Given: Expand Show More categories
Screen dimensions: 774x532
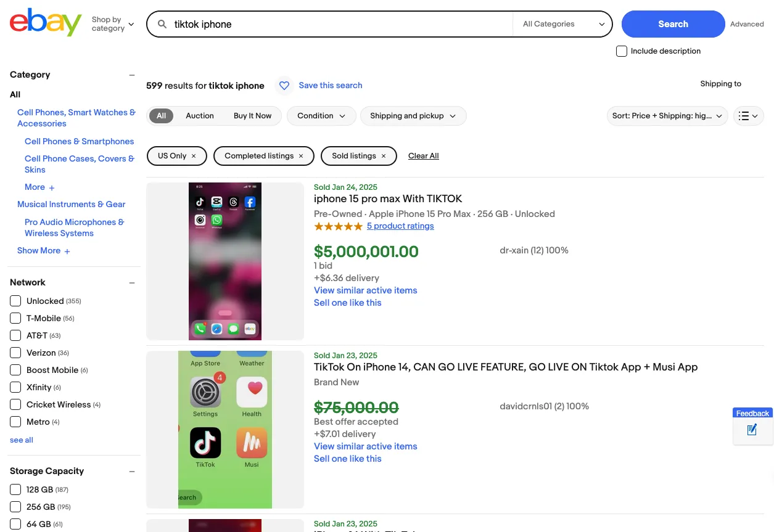Looking at the screenshot, I should pyautogui.click(x=44, y=251).
